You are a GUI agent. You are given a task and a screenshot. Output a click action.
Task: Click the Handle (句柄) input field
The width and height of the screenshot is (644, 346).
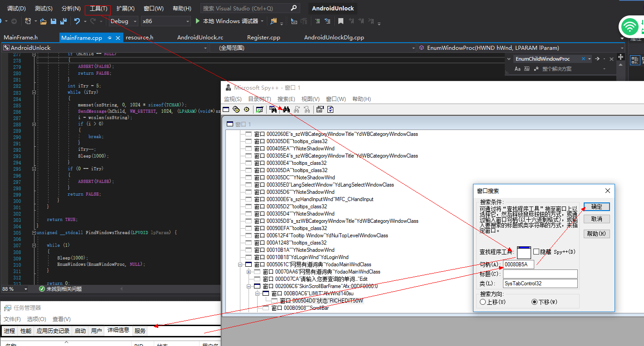click(518, 264)
